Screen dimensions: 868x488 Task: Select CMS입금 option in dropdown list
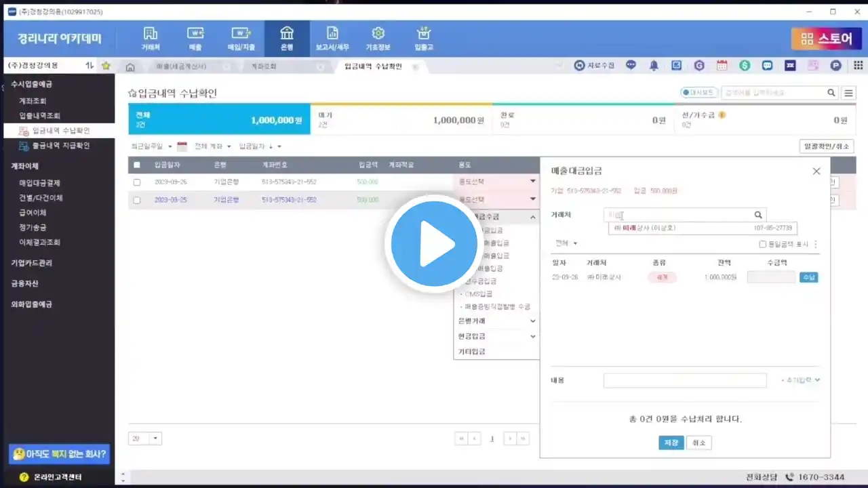[x=478, y=294]
